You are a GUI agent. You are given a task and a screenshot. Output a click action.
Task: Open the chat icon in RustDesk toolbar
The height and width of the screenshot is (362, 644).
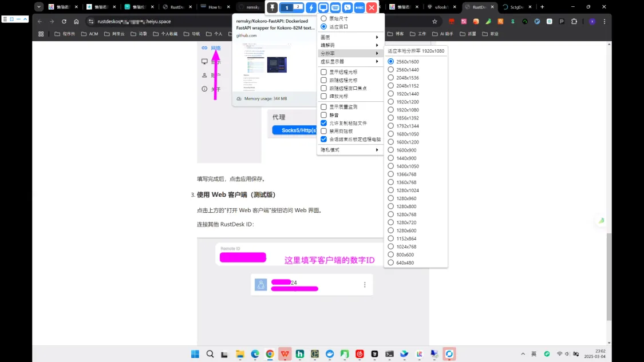pyautogui.click(x=347, y=7)
